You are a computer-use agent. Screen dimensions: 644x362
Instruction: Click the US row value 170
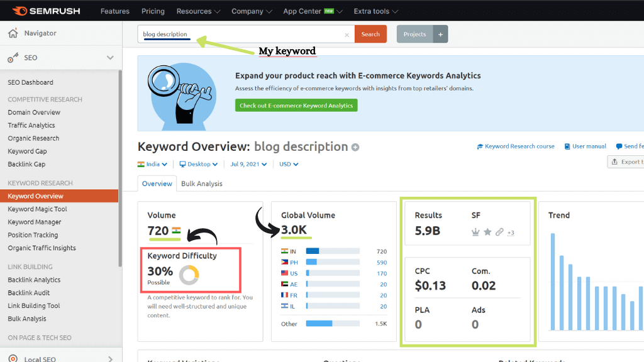pyautogui.click(x=382, y=273)
